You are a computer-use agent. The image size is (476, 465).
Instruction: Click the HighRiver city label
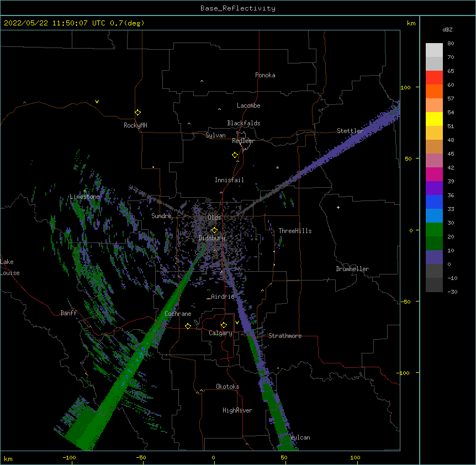point(237,410)
